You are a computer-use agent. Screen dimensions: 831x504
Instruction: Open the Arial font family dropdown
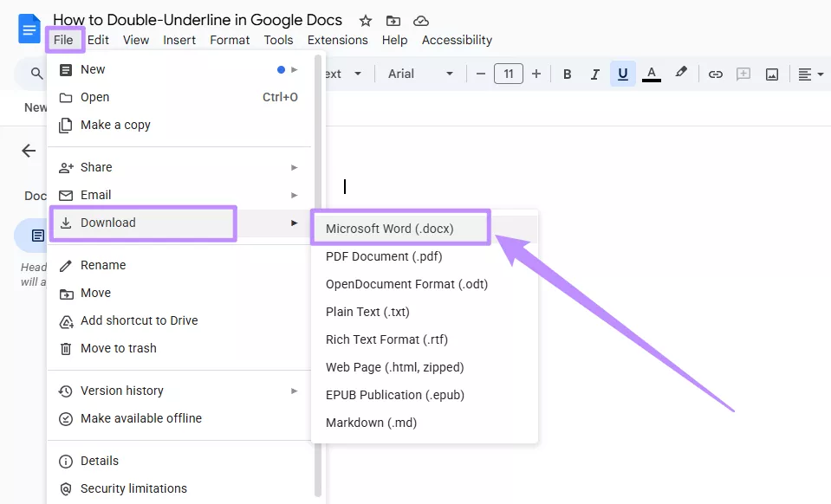(419, 74)
